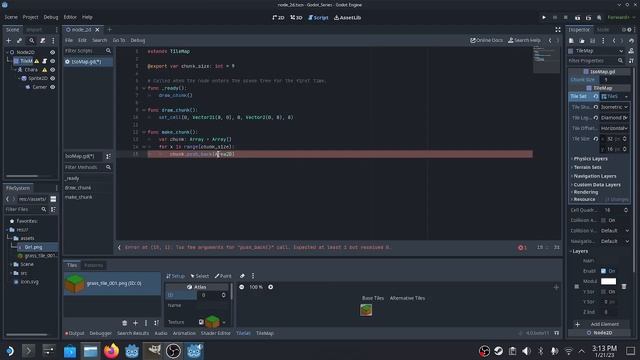This screenshot has height=360, width=640.
Task: Expand the Navigation Layers section
Action: pos(595,176)
